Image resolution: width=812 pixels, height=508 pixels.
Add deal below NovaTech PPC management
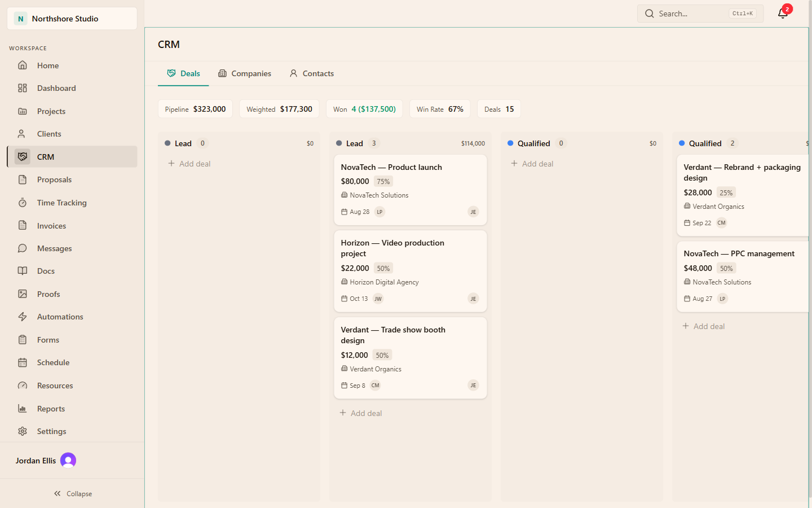(704, 326)
